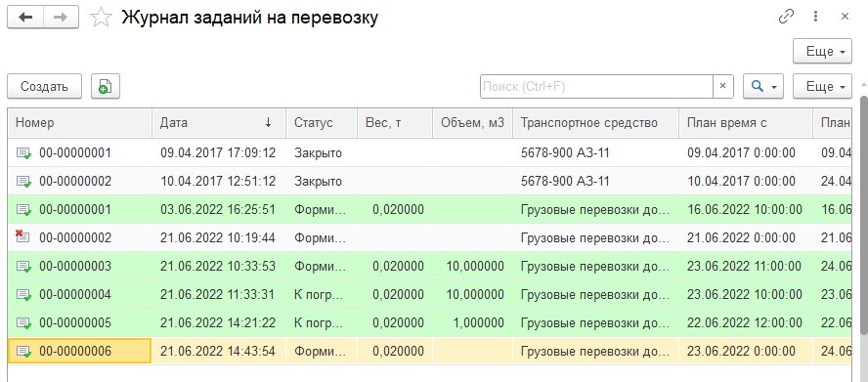Add journal to favorites with star icon
The width and height of the screenshot is (868, 382).
click(101, 18)
